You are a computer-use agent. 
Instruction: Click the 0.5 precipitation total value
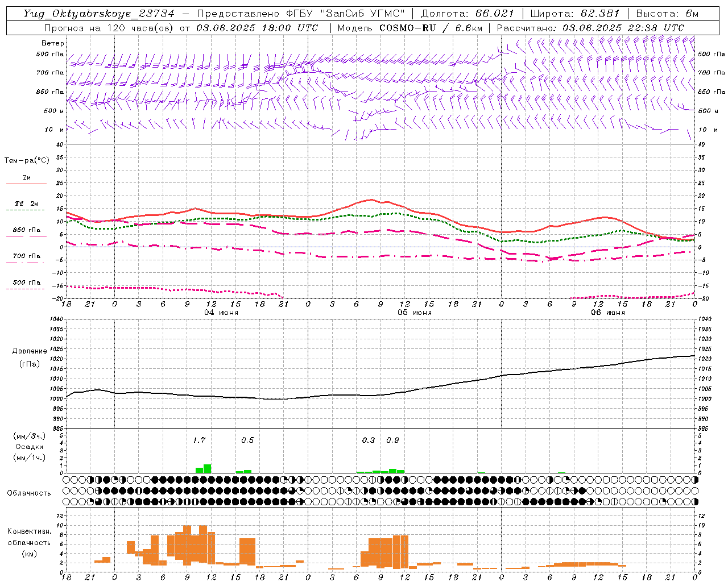pyautogui.click(x=247, y=440)
